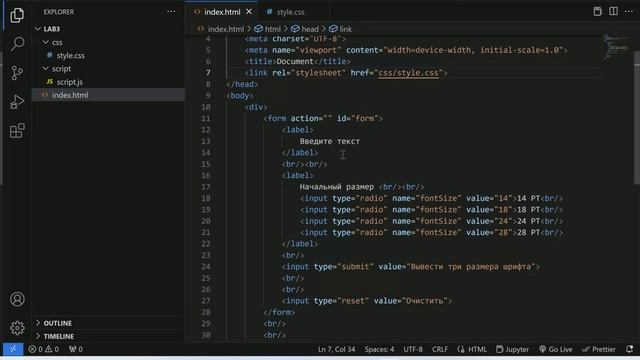Click the open preview icon in editor toolbar
The height and width of the screenshot is (360, 640).
pyautogui.click(x=597, y=11)
